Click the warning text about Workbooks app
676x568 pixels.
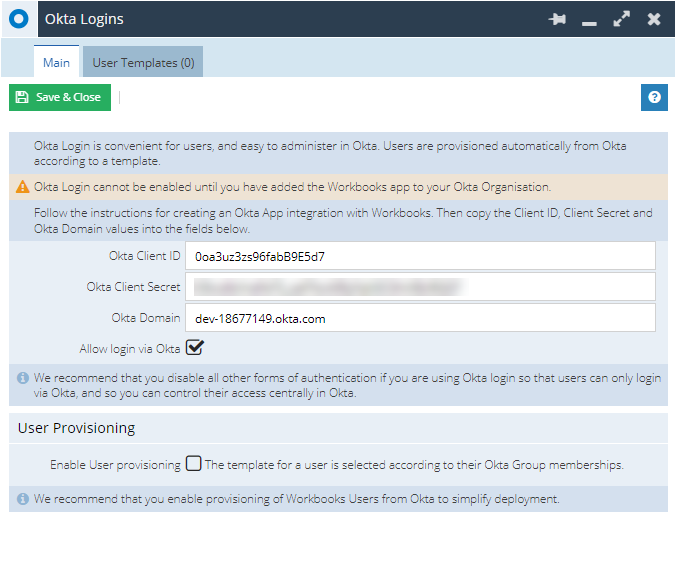click(292, 187)
